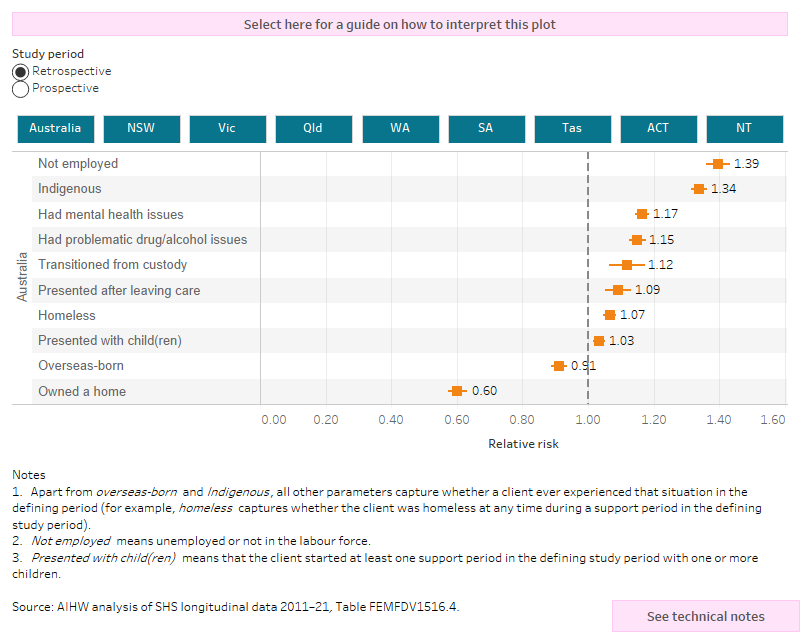
Task: Switch to the NT tab
Action: point(744,128)
